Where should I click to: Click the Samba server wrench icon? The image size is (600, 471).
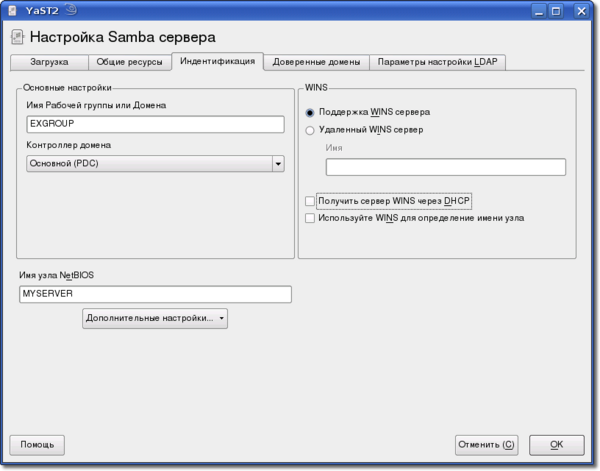pyautogui.click(x=17, y=38)
